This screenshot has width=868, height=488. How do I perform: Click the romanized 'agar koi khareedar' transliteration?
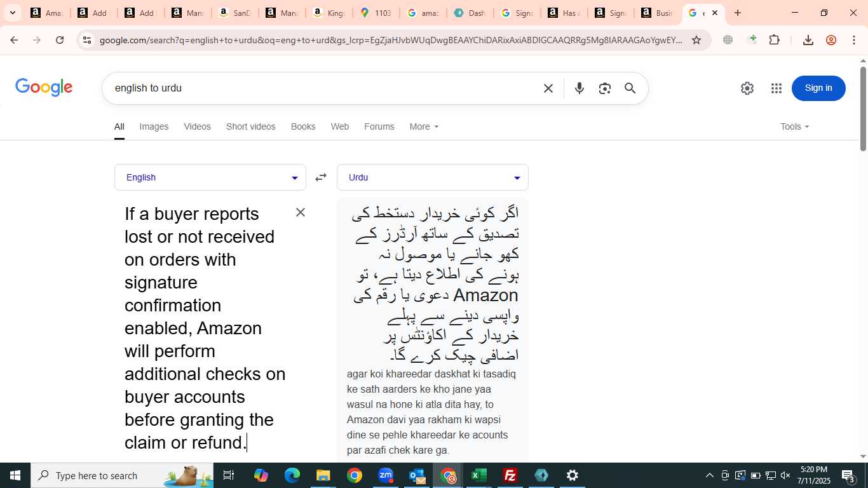431,412
